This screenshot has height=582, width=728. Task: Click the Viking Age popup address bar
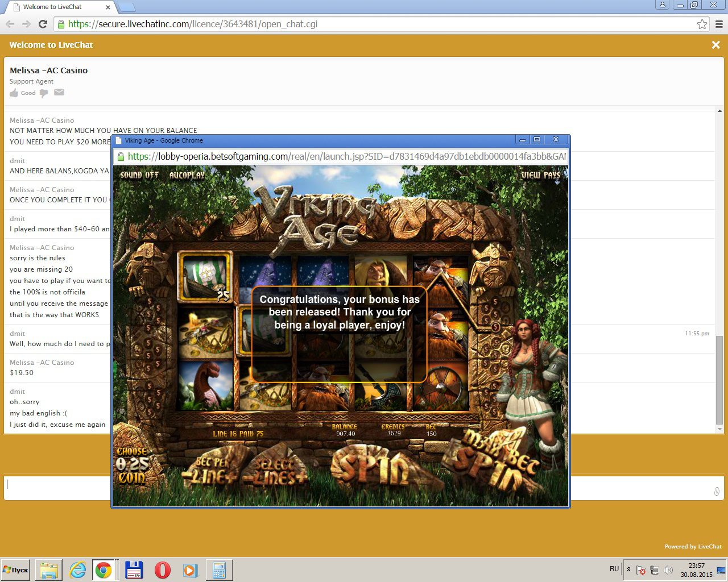pos(347,156)
